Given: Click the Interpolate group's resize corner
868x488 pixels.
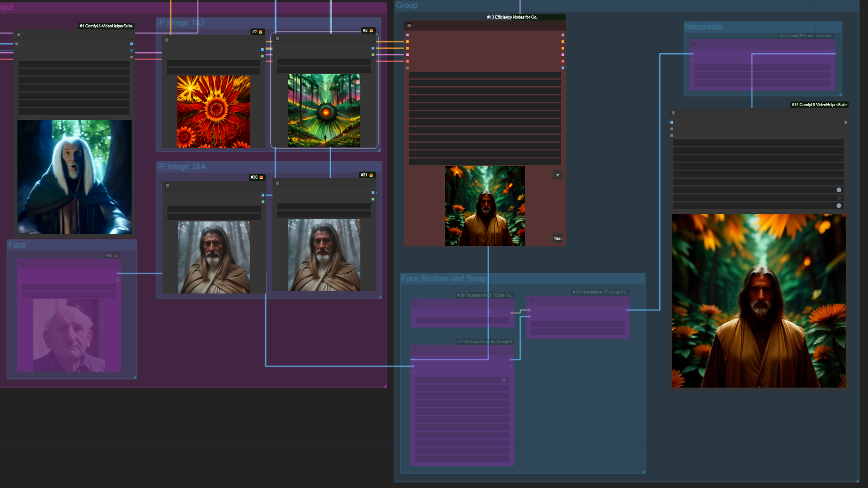Looking at the screenshot, I should [840, 94].
